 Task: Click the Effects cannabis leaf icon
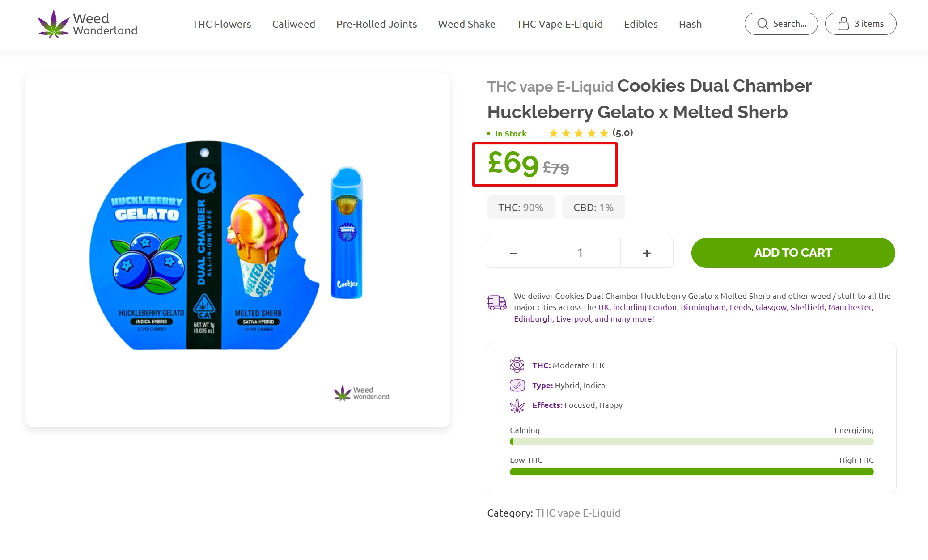[517, 405]
